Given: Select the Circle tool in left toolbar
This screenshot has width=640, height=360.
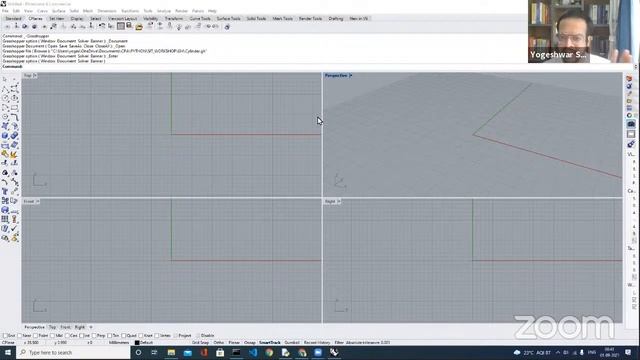Looking at the screenshot, I should 5,98.
